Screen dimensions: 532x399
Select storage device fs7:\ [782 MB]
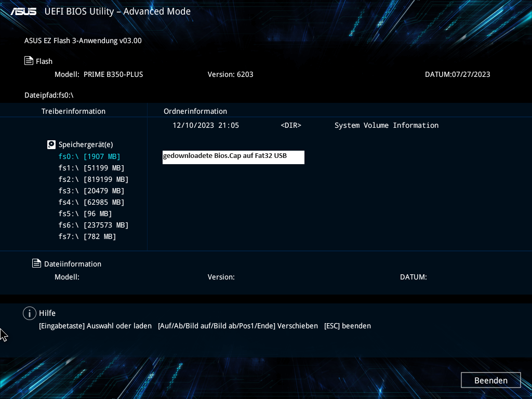tap(87, 236)
